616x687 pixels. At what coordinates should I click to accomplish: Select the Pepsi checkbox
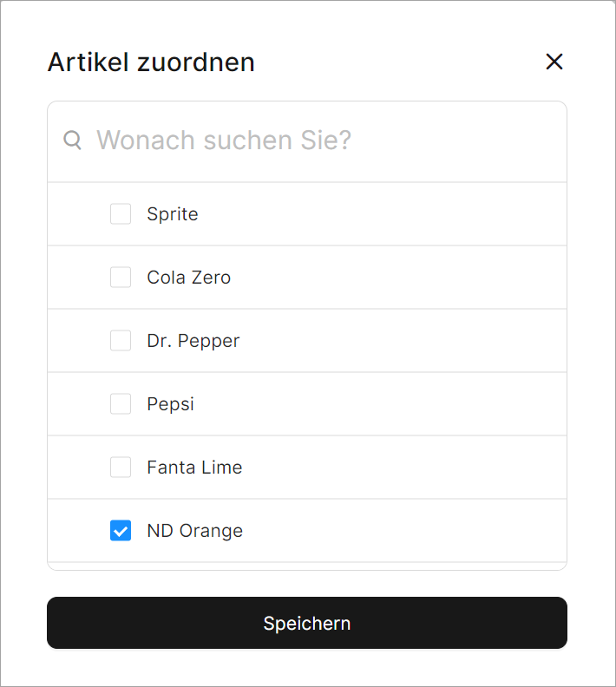pyautogui.click(x=121, y=404)
